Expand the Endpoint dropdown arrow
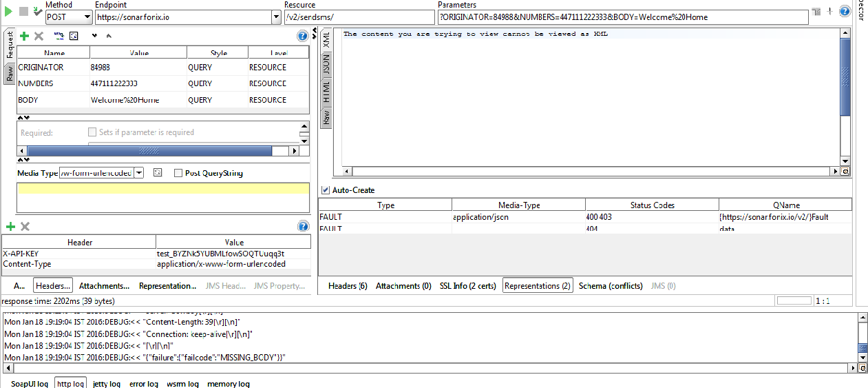Screen dimensions: 868x388 277,17
